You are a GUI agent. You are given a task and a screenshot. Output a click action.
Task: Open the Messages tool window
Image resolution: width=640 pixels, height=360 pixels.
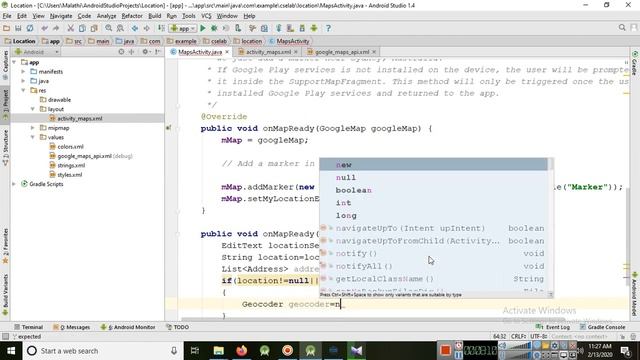(x=71, y=327)
